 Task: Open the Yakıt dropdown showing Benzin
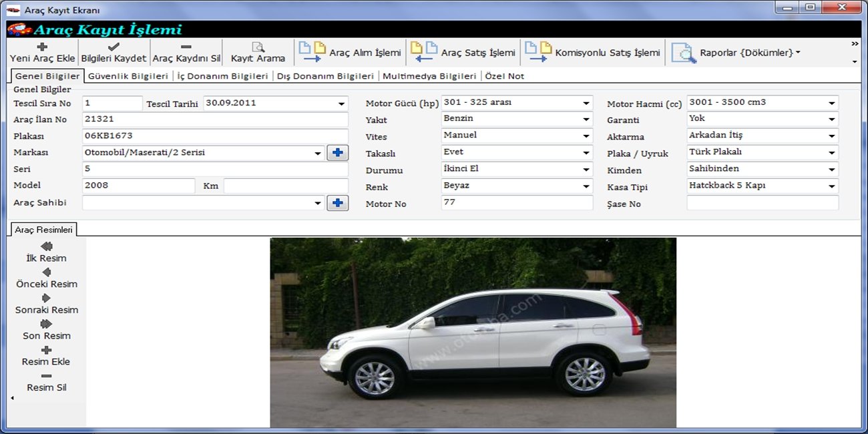pos(586,120)
